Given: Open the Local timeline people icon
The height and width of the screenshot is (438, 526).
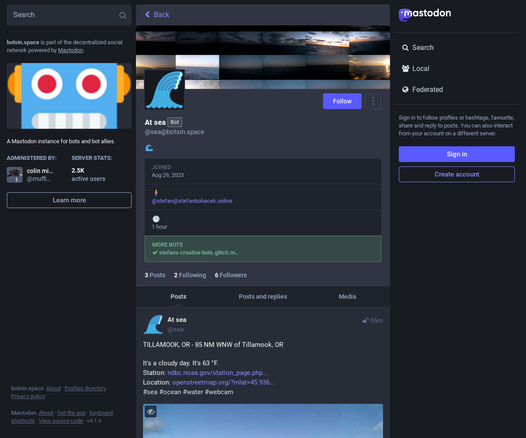Looking at the screenshot, I should 405,68.
